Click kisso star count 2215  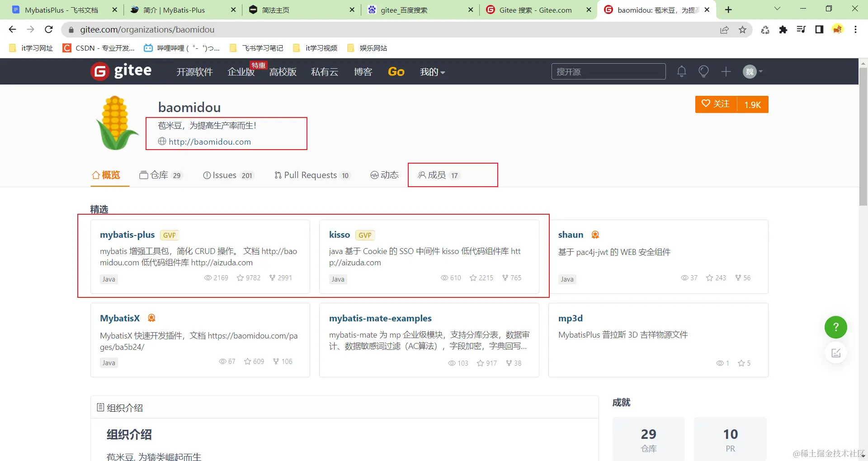481,278
